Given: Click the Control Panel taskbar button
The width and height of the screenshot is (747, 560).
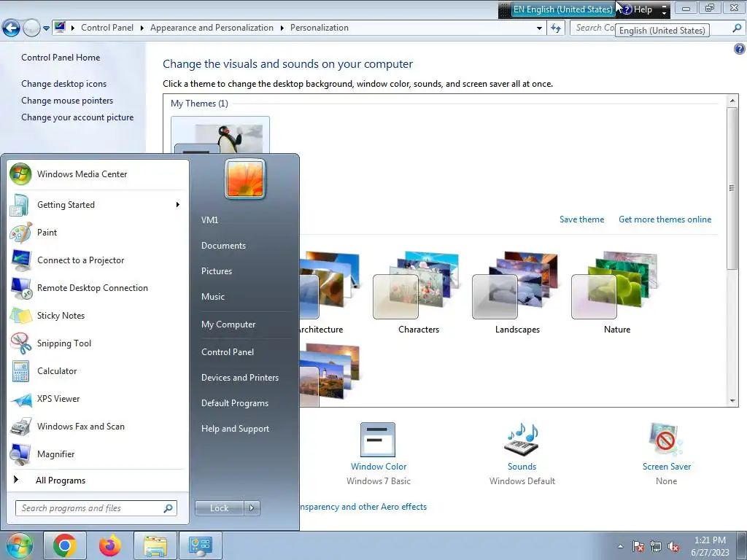Looking at the screenshot, I should [x=200, y=545].
